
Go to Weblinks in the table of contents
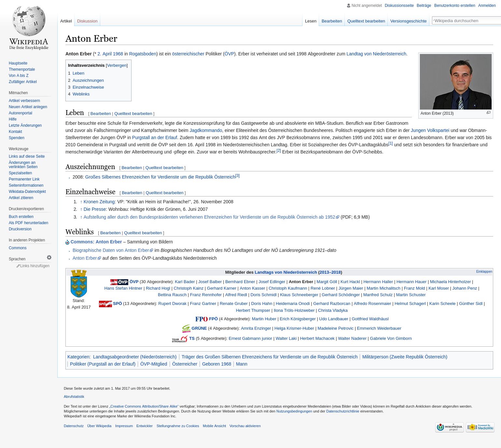pos(81,94)
